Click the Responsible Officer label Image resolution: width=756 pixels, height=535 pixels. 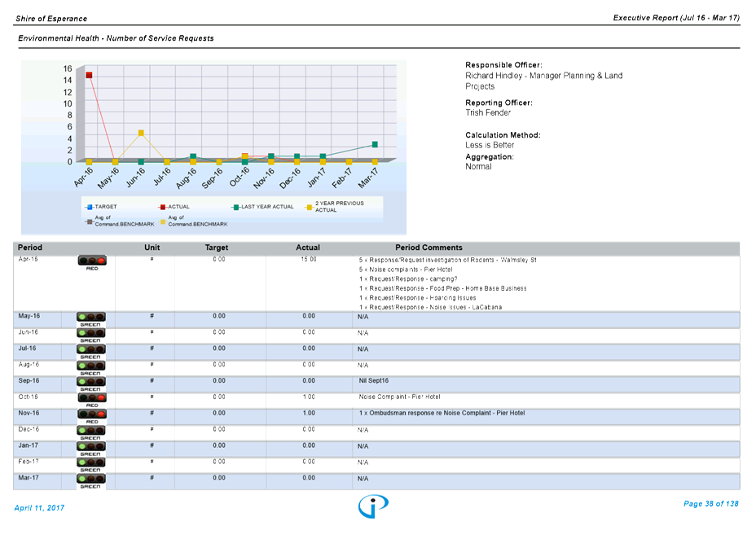[x=503, y=65]
